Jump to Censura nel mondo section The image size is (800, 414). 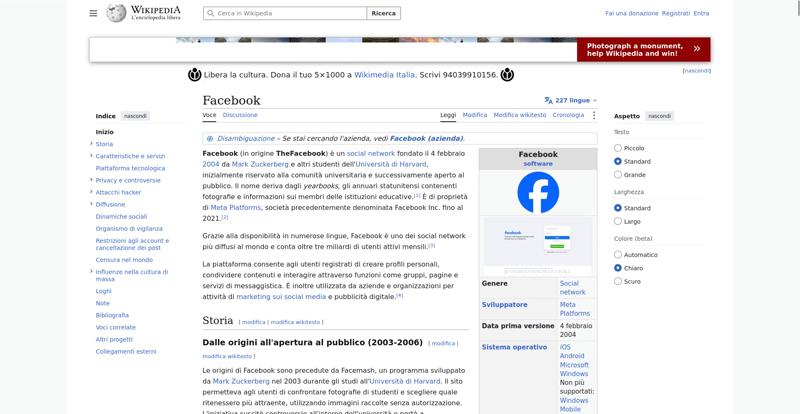click(124, 260)
